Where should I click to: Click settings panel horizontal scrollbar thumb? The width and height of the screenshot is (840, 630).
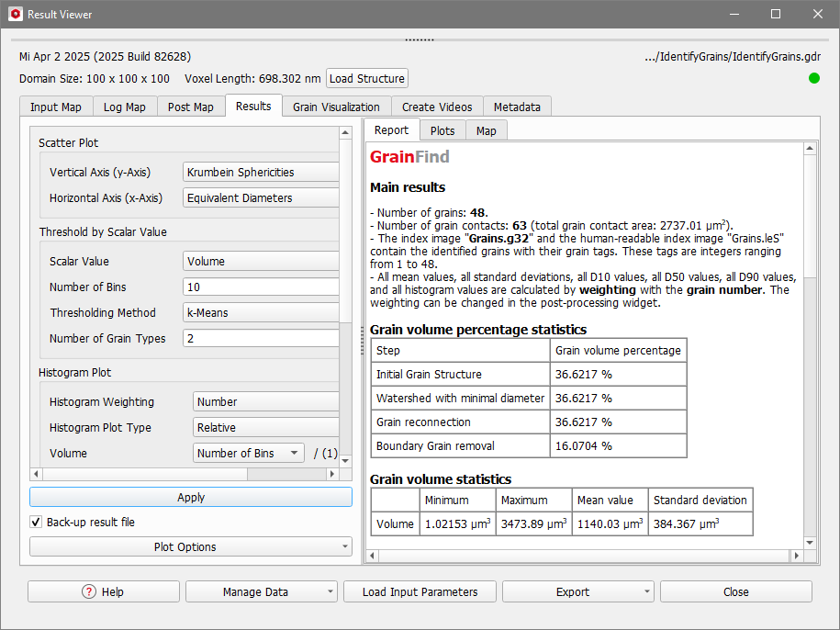pyautogui.click(x=145, y=474)
